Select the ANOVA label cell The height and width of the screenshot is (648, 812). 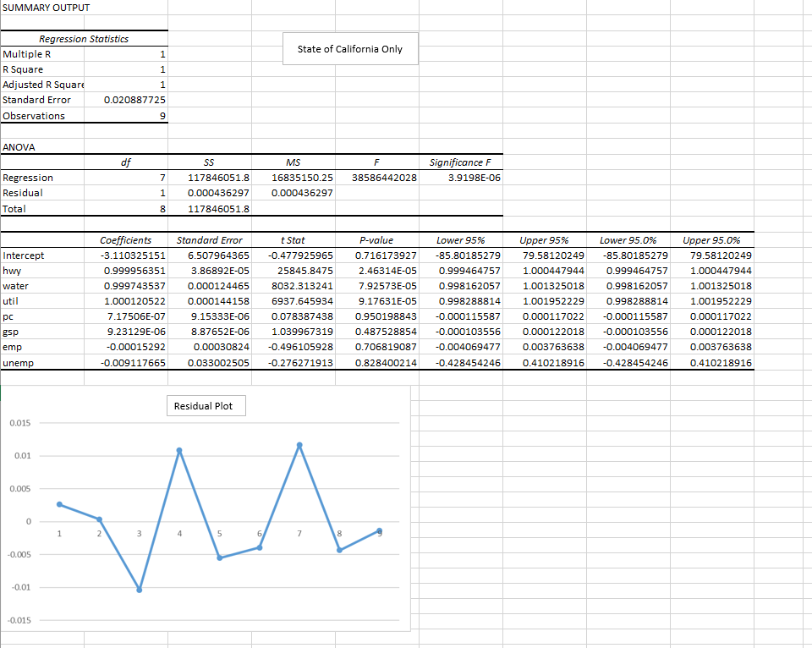pos(42,147)
